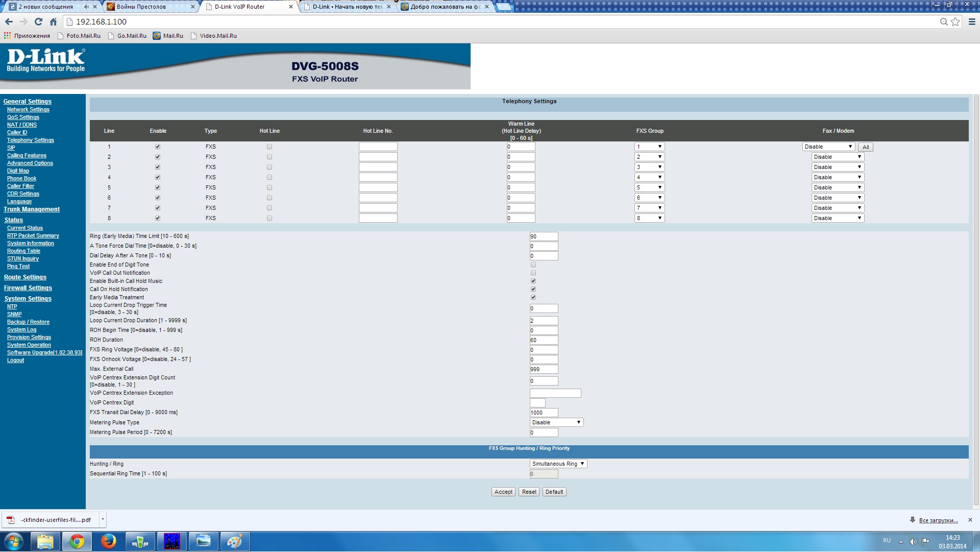Click the bookmark star icon

(x=955, y=22)
